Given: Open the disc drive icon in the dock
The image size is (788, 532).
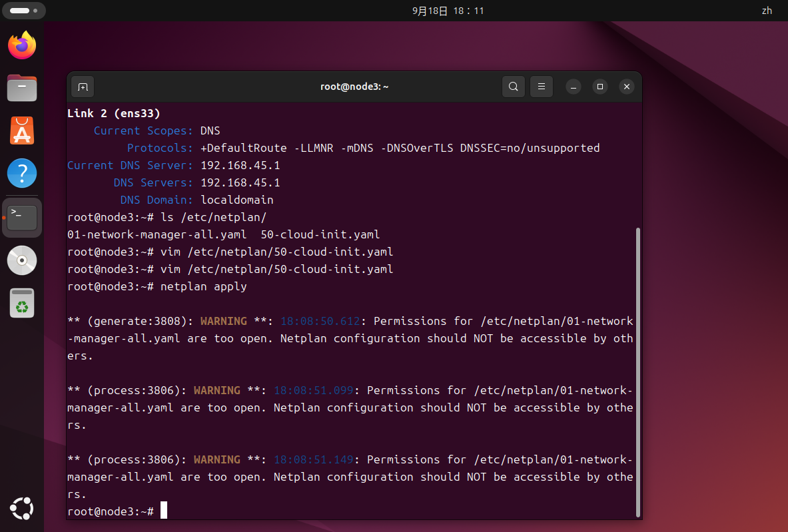Looking at the screenshot, I should [x=22, y=260].
